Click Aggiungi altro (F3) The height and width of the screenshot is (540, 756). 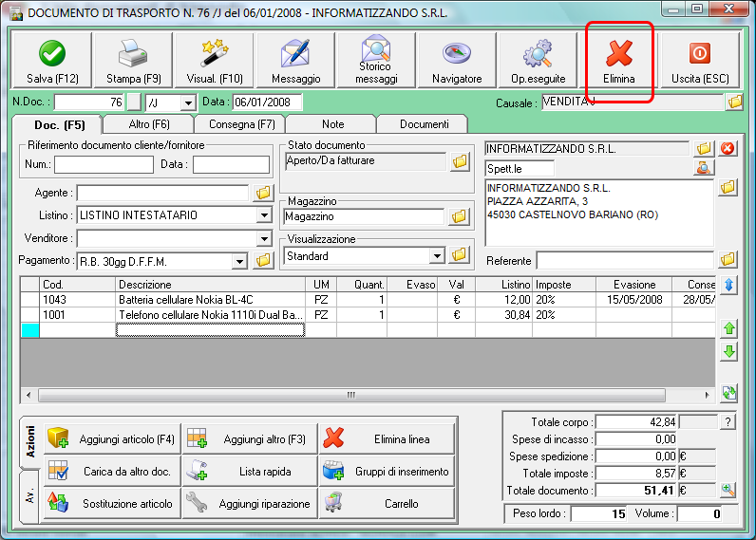pos(250,438)
